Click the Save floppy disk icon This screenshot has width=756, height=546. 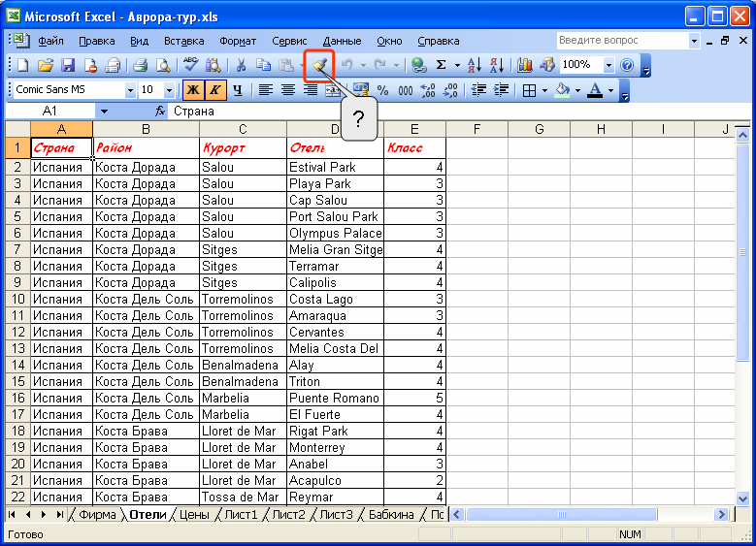[68, 65]
